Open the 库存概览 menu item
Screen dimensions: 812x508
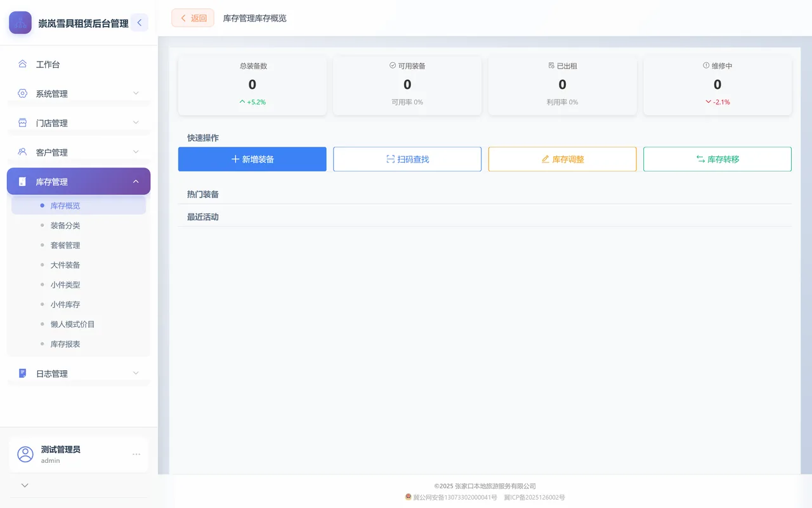79,206
